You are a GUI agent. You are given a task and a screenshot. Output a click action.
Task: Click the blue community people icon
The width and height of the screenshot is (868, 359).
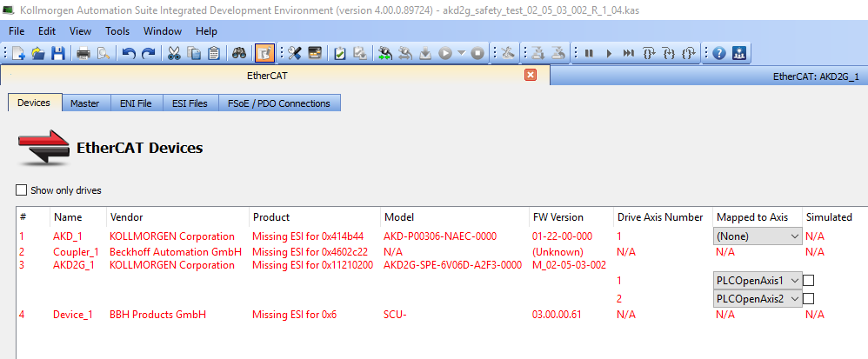tap(739, 53)
